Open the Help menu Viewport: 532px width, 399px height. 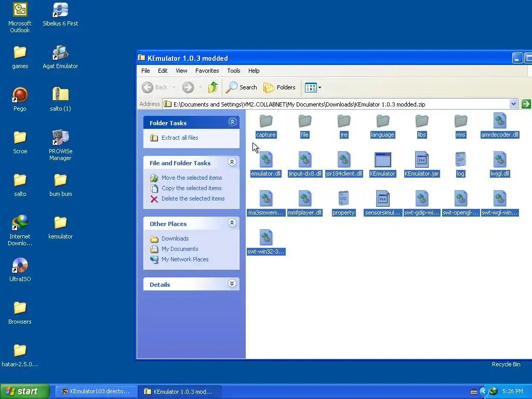[x=254, y=71]
